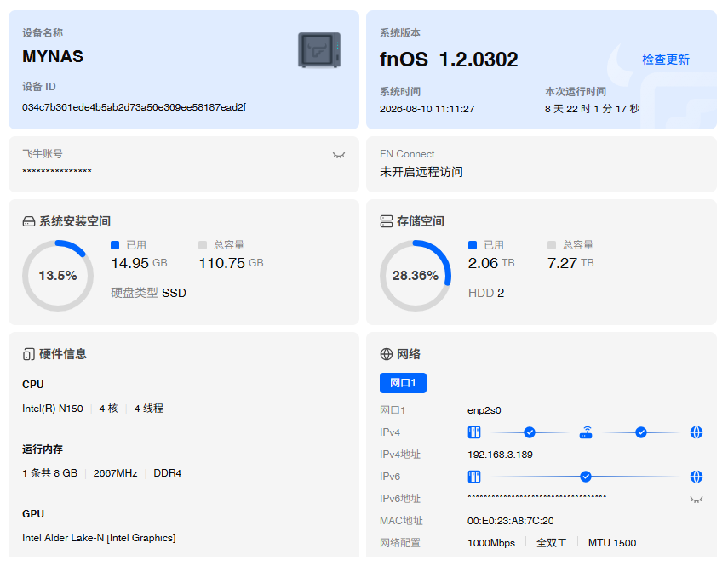Click the 14.95 GB used value
Screen dimensions: 728x566
[x=139, y=263]
